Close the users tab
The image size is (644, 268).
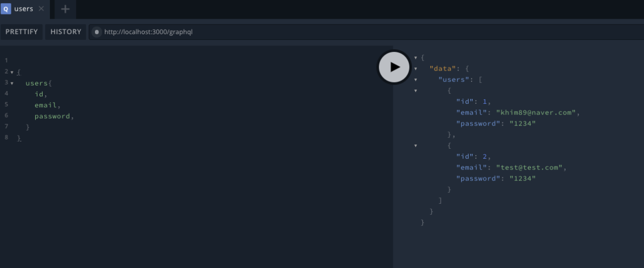pos(42,9)
